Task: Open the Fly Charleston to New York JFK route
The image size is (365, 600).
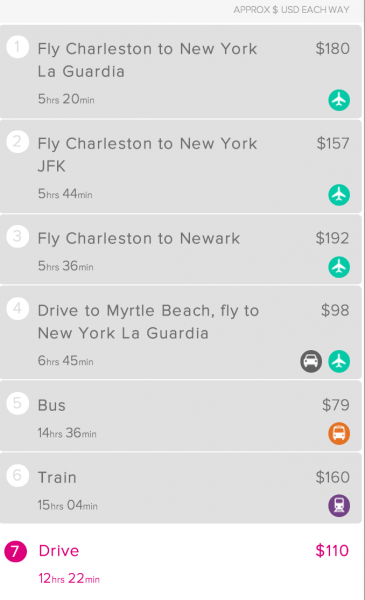Action: pos(181,166)
